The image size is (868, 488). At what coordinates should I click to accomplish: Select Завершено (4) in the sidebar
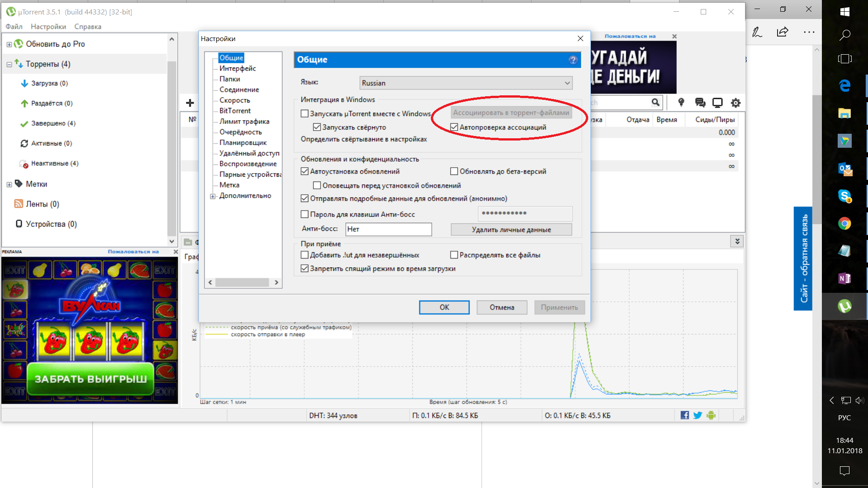click(x=53, y=123)
